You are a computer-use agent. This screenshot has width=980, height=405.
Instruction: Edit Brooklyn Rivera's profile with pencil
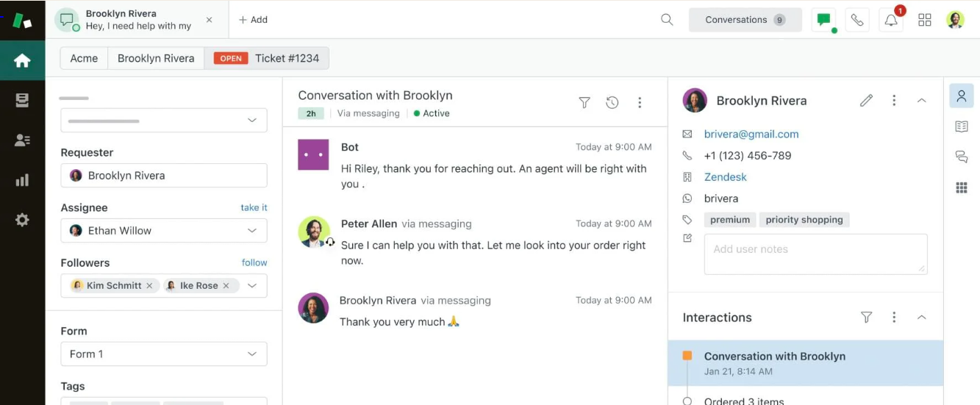(866, 101)
